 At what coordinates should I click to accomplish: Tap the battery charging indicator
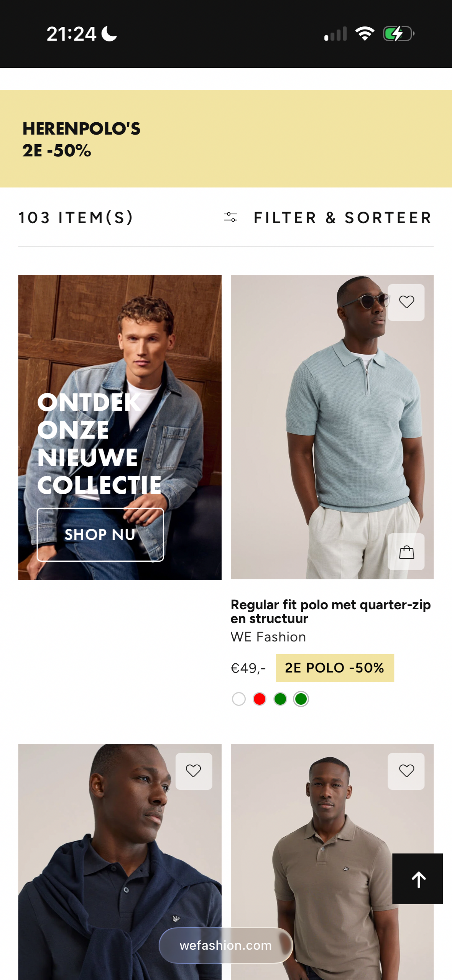(x=398, y=34)
